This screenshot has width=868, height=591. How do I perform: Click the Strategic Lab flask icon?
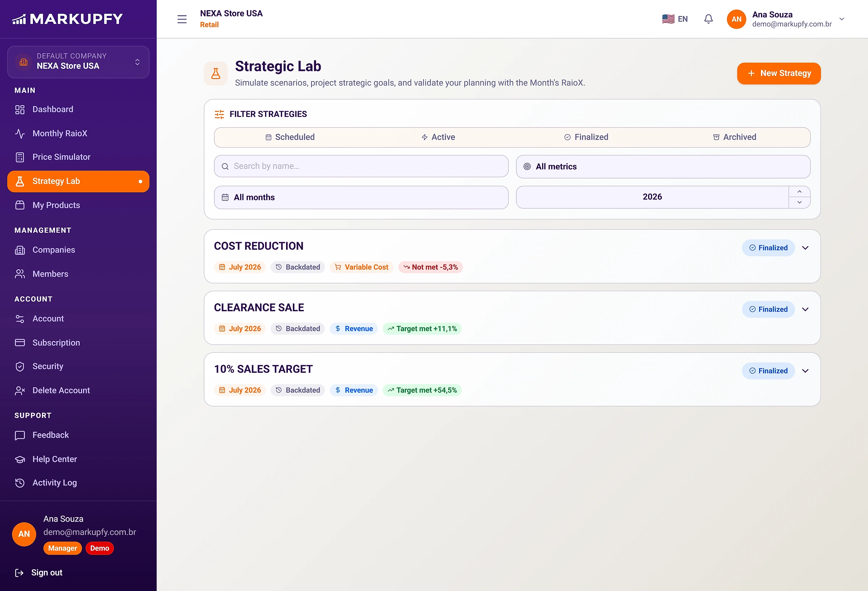pos(216,73)
